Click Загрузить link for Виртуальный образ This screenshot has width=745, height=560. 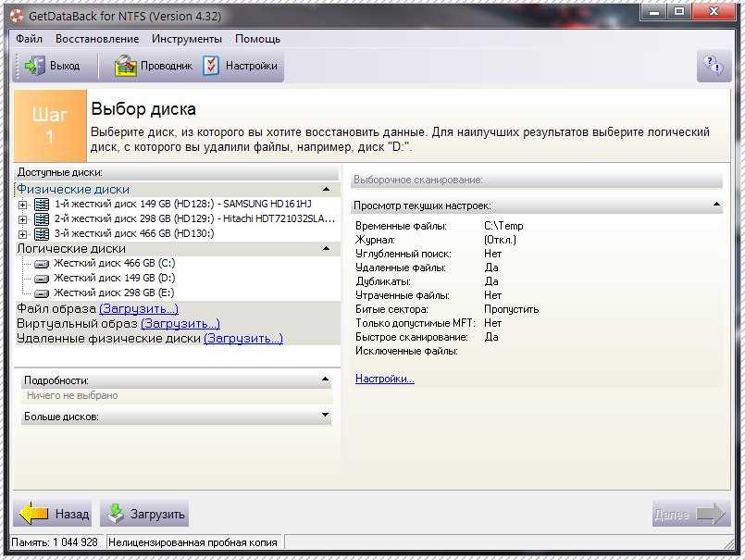pyautogui.click(x=180, y=324)
